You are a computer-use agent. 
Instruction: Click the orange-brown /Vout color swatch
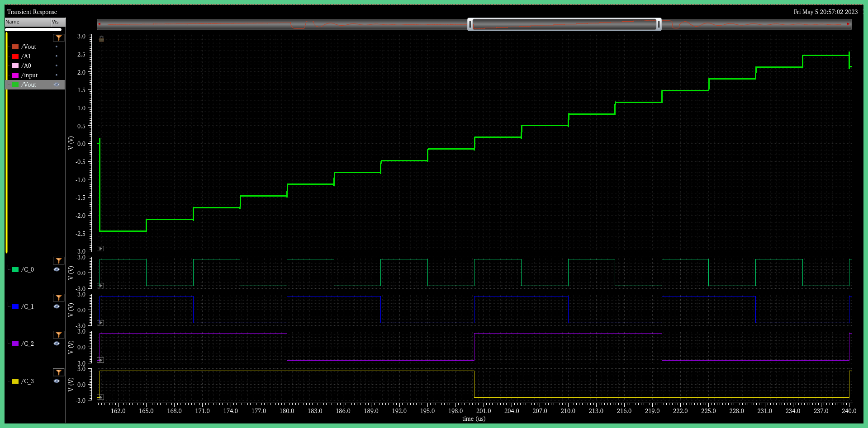click(15, 47)
